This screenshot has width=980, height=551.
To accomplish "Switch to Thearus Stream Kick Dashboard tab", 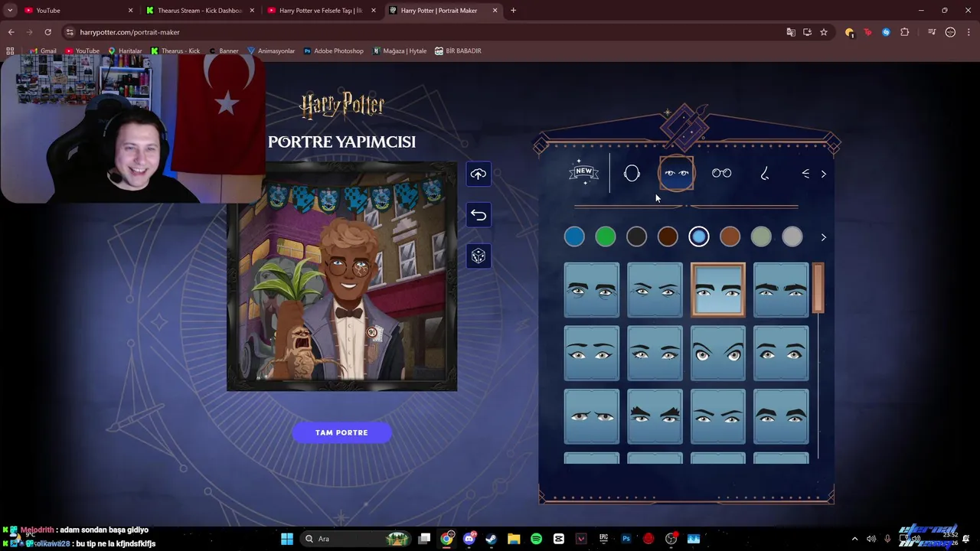I will 200,11.
